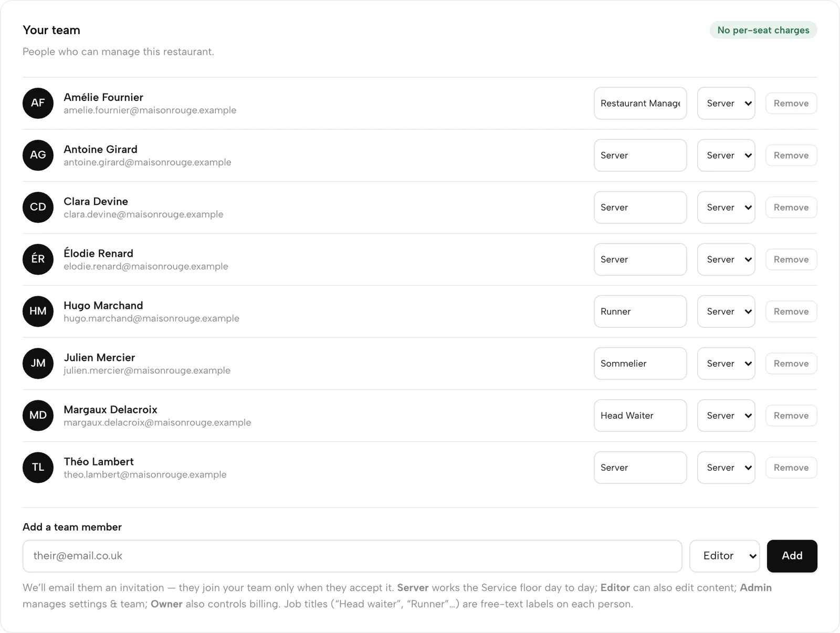
Task: Open role dropdown for Clara Devine
Action: click(726, 207)
